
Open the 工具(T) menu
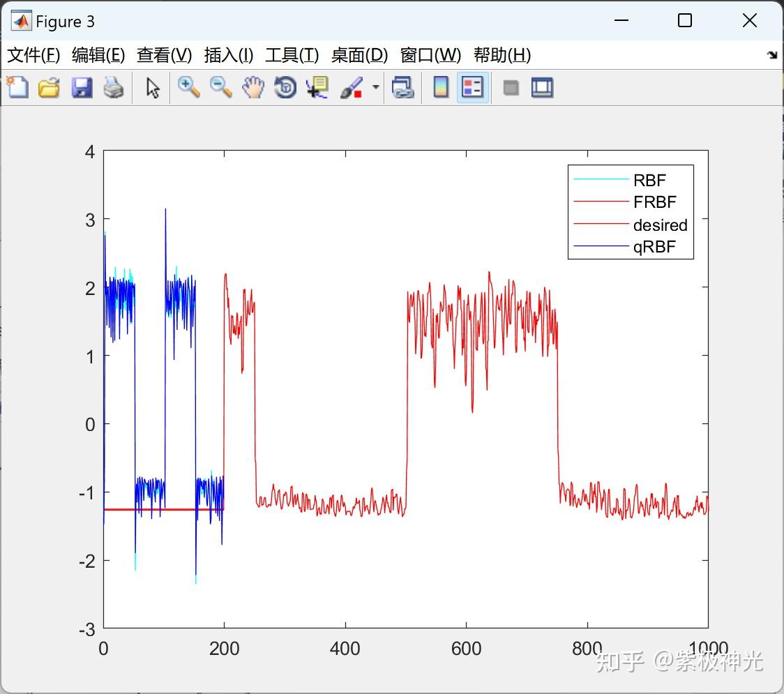click(x=291, y=55)
